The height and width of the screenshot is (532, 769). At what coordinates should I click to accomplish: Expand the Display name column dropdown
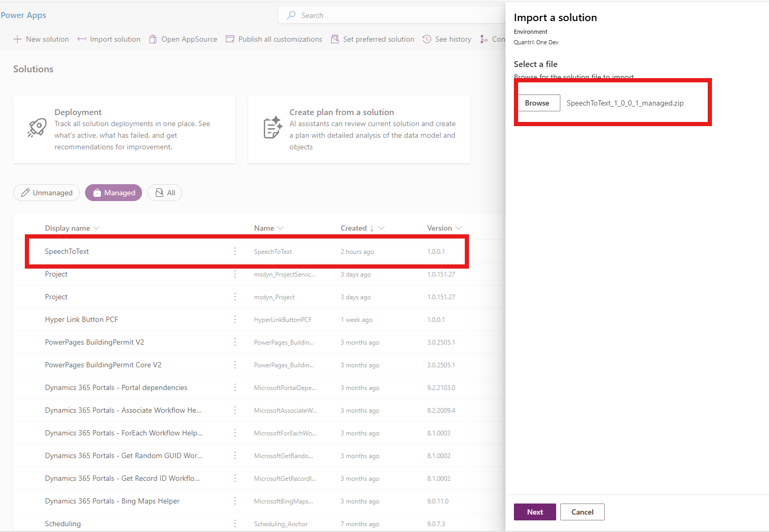96,228
